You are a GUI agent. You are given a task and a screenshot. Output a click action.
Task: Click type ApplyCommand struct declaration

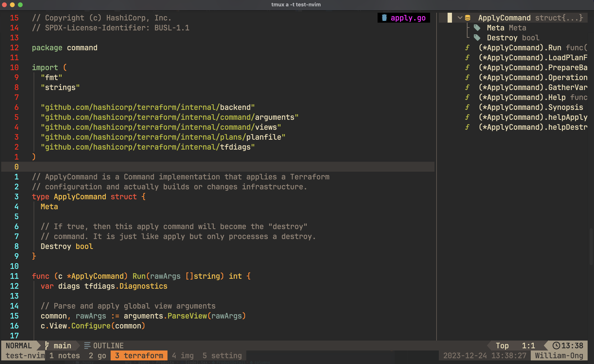(89, 197)
